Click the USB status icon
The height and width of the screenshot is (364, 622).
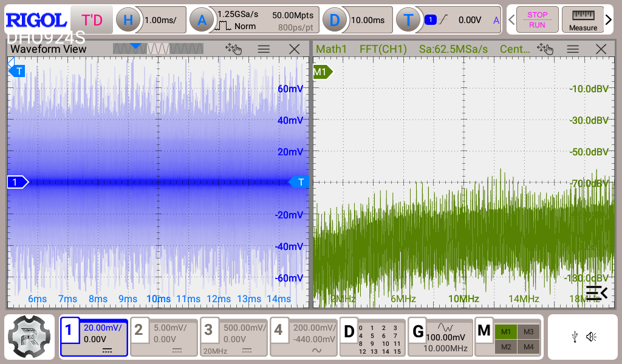575,337
